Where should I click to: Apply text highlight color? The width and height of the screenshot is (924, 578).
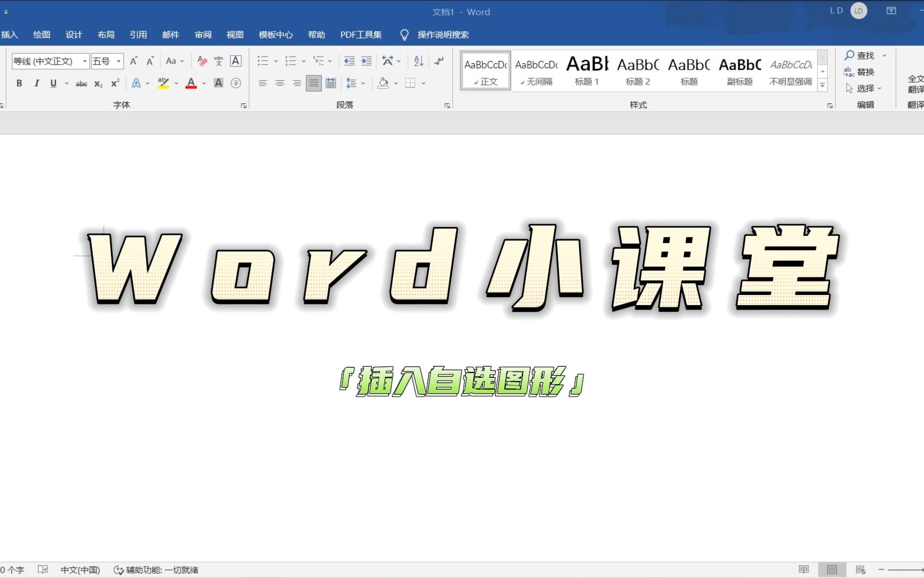[x=163, y=83]
